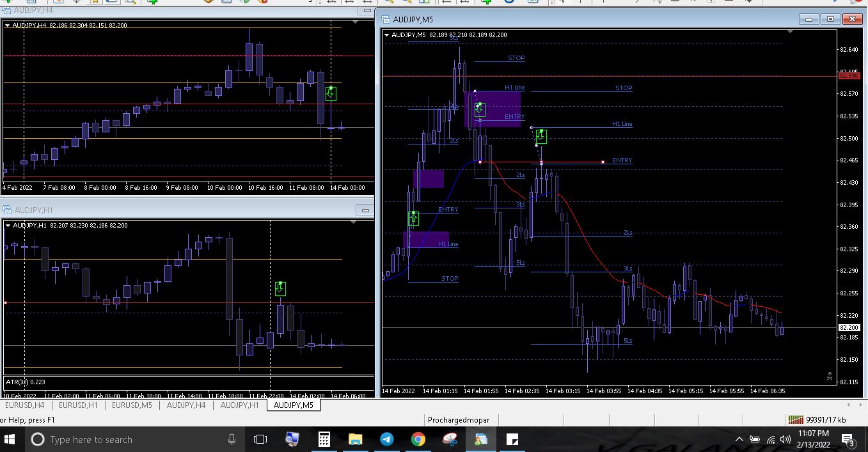
Task: Open the Sticky Notes taskbar icon
Action: pos(512,439)
